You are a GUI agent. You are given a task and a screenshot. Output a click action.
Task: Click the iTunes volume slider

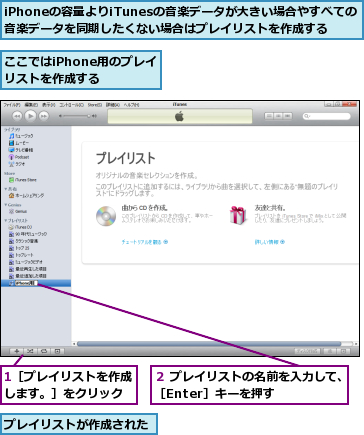(x=75, y=116)
